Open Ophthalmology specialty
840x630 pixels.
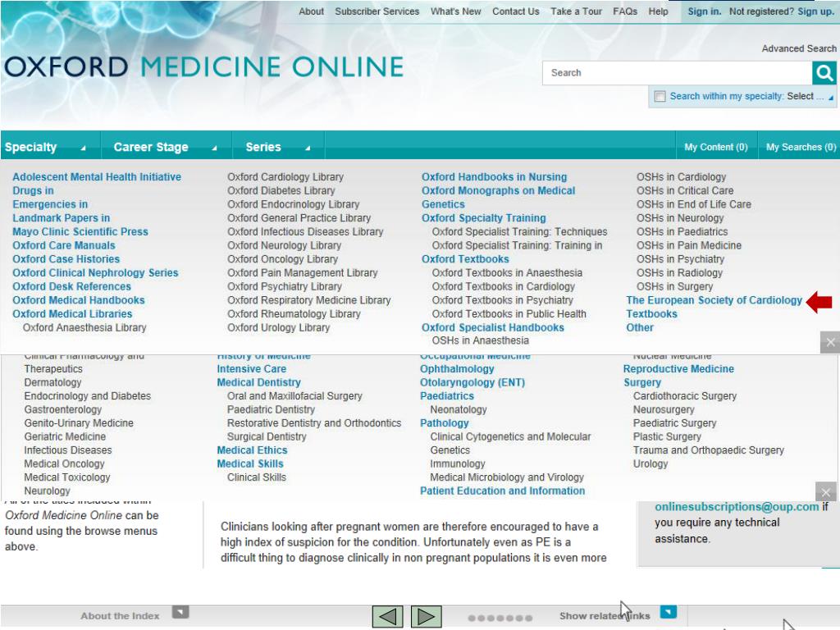tap(457, 369)
